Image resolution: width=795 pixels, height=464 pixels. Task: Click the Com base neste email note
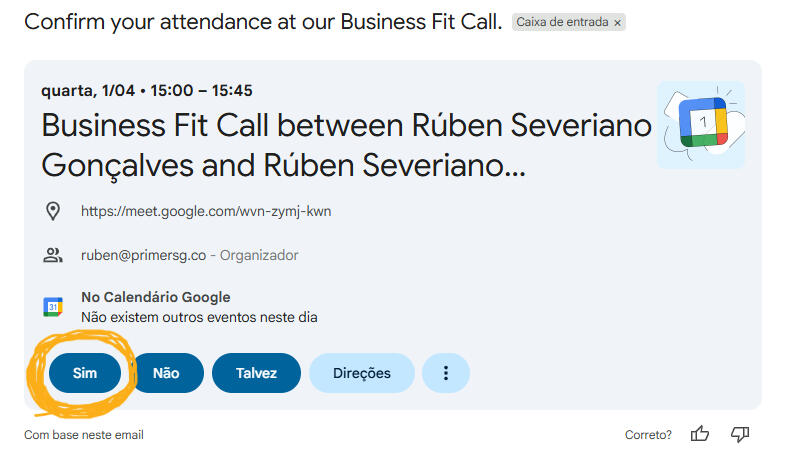coord(84,435)
